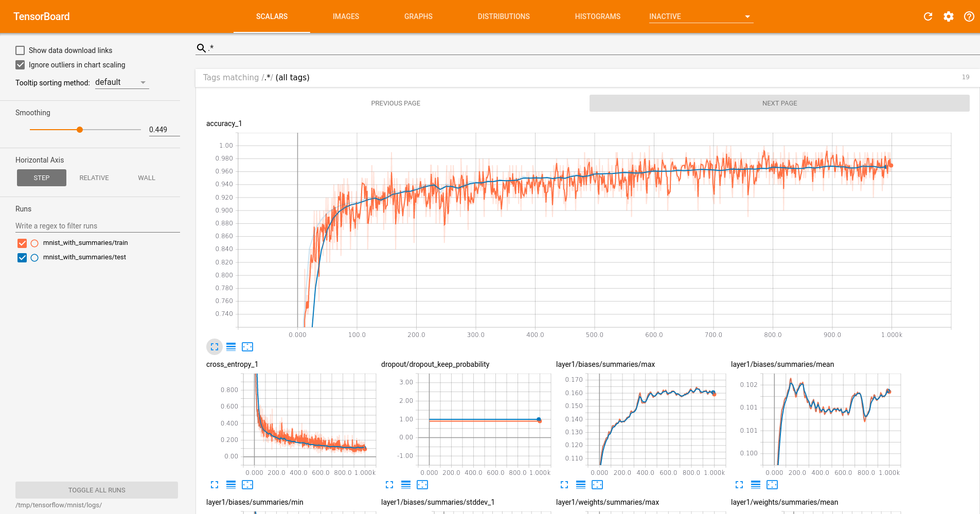Switch to the HISTOGRAMS tab
The width and height of the screenshot is (980, 514).
click(x=597, y=16)
